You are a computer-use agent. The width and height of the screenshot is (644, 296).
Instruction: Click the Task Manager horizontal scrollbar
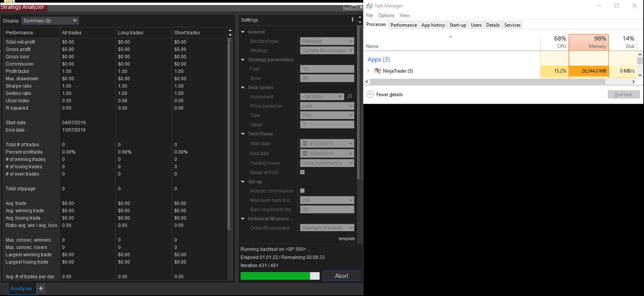point(487,82)
